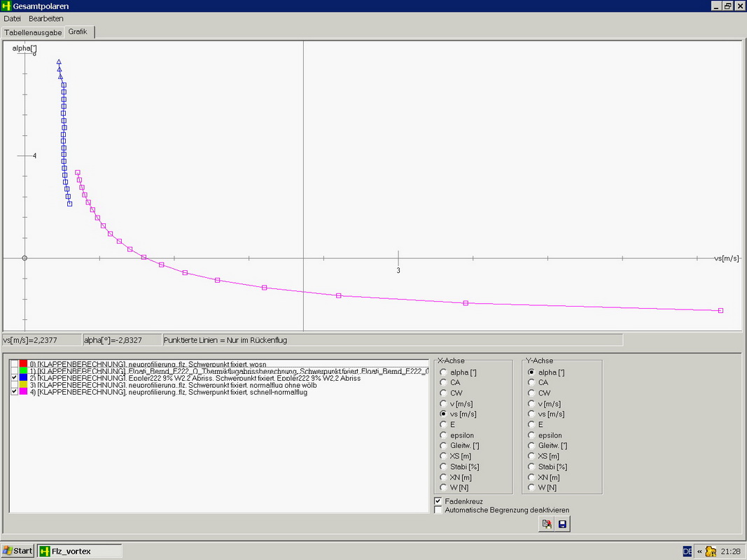The image size is (747, 560).
Task: Click the DE keyboard language indicator
Action: click(687, 551)
